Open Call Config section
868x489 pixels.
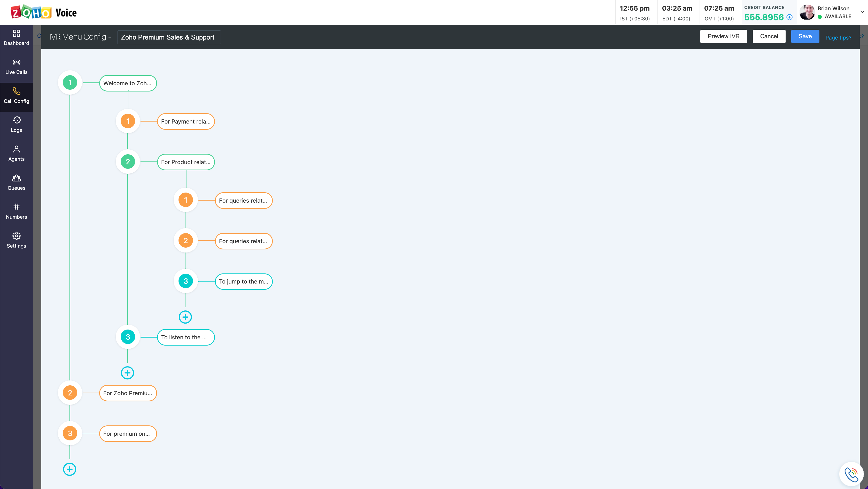[x=16, y=95]
